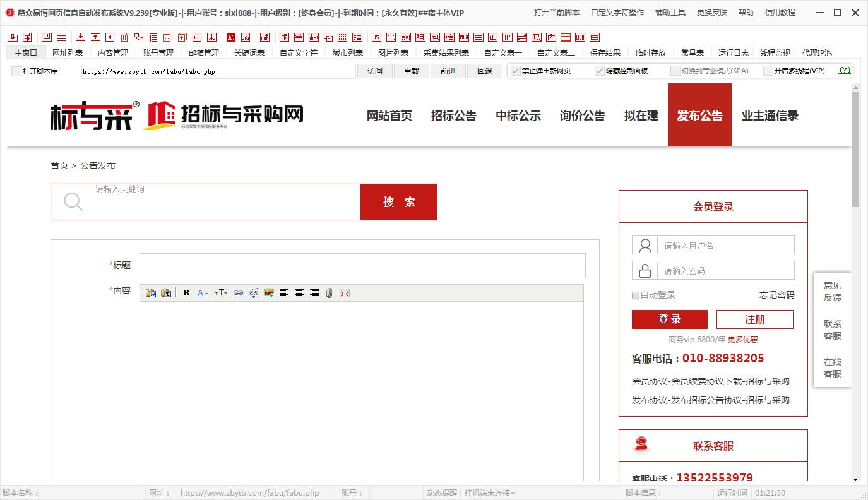The image size is (868, 500).
Task: Click the boxed X toolbar icon
Action: (x=110, y=37)
